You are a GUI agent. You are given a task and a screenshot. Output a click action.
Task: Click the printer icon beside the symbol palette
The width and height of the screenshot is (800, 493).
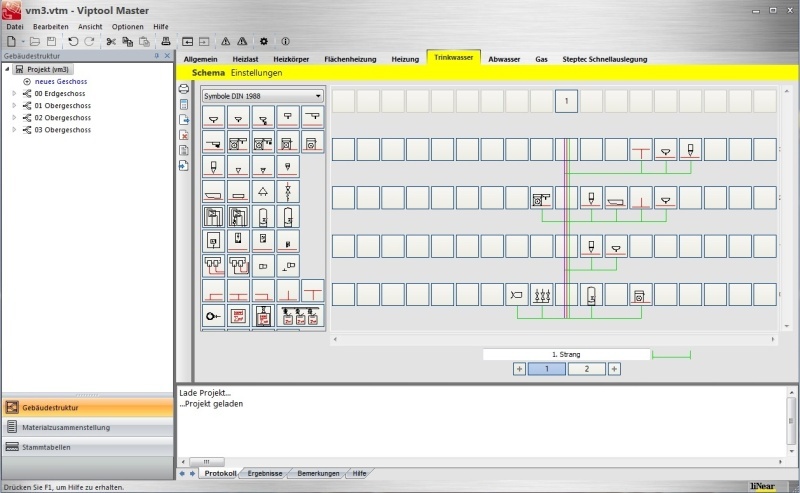coord(184,89)
